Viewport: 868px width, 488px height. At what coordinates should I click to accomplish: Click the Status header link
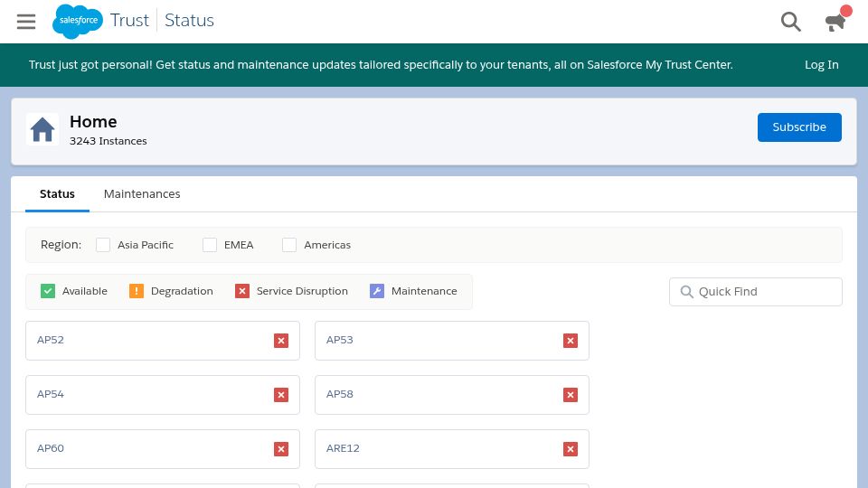(x=189, y=21)
